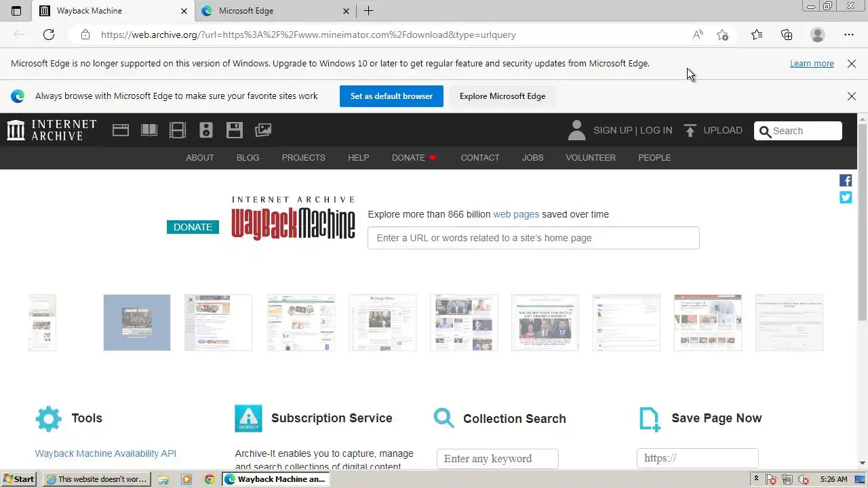Follow the web pages link
Image resolution: width=868 pixels, height=488 pixels.
(x=516, y=214)
